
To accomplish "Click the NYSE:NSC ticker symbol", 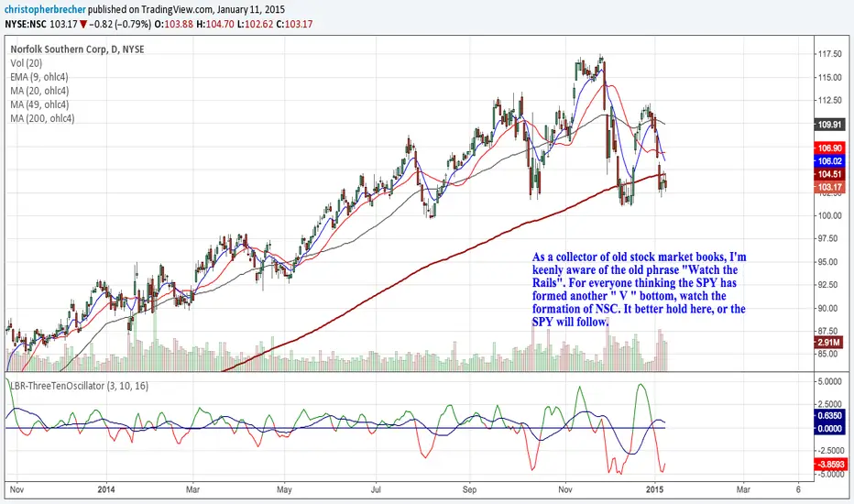I will pos(27,24).
